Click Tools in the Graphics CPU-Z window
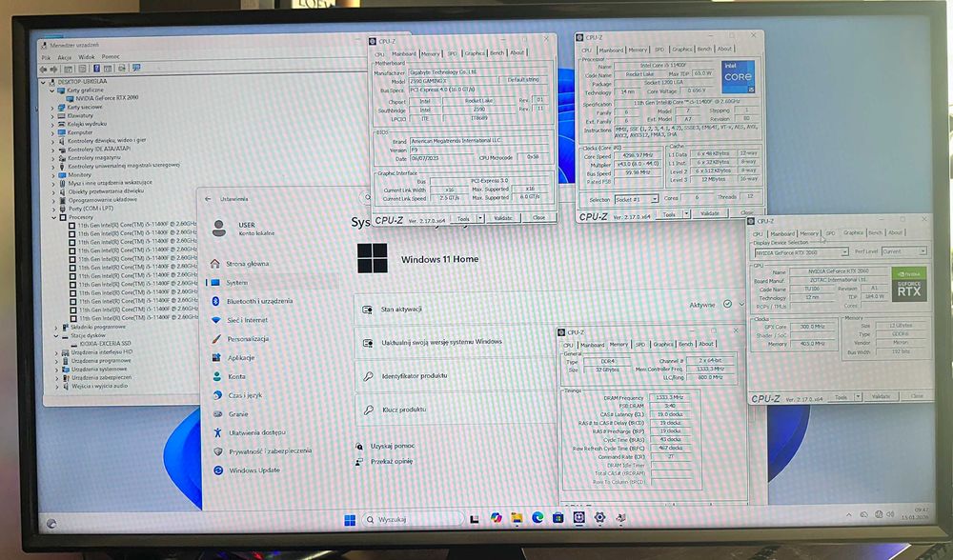This screenshot has height=560, width=953. pos(841,397)
